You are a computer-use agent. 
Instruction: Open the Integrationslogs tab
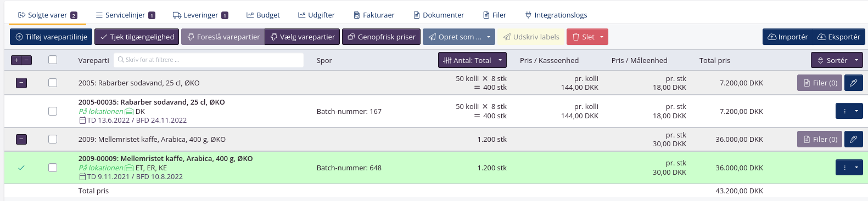pyautogui.click(x=556, y=15)
